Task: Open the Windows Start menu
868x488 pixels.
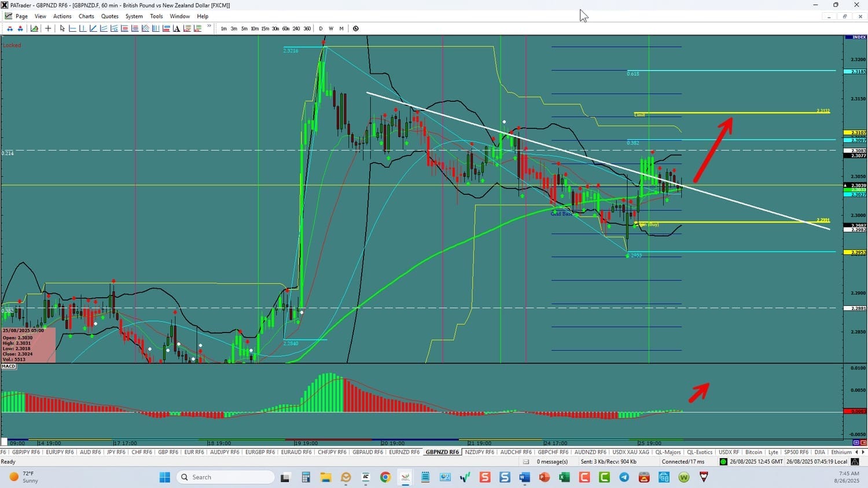Action: [x=165, y=477]
